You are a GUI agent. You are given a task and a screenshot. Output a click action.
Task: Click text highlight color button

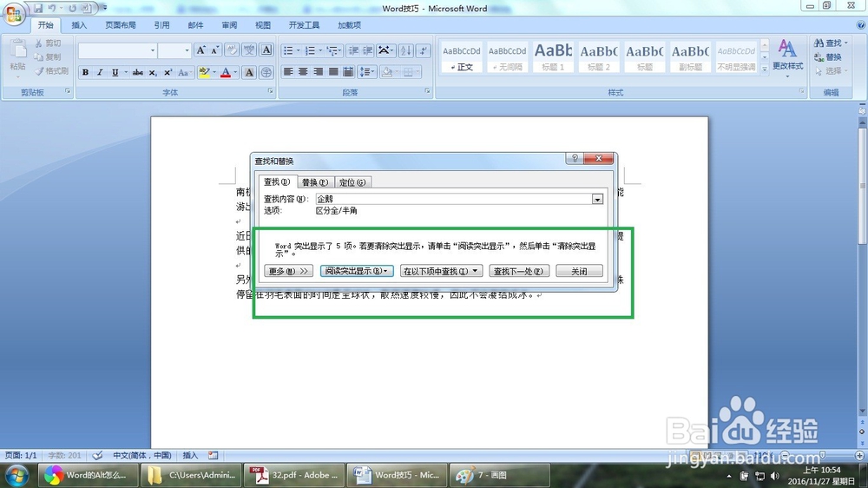204,73
